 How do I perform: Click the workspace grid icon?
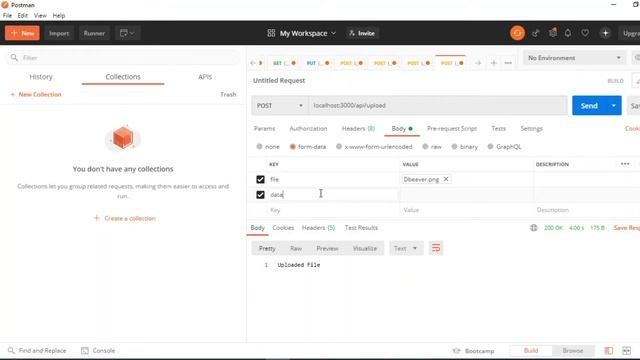[x=271, y=33]
